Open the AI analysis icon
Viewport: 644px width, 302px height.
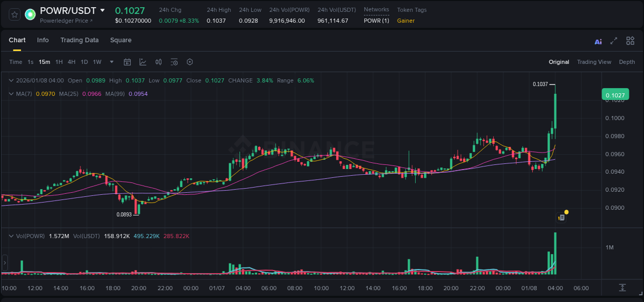point(598,41)
